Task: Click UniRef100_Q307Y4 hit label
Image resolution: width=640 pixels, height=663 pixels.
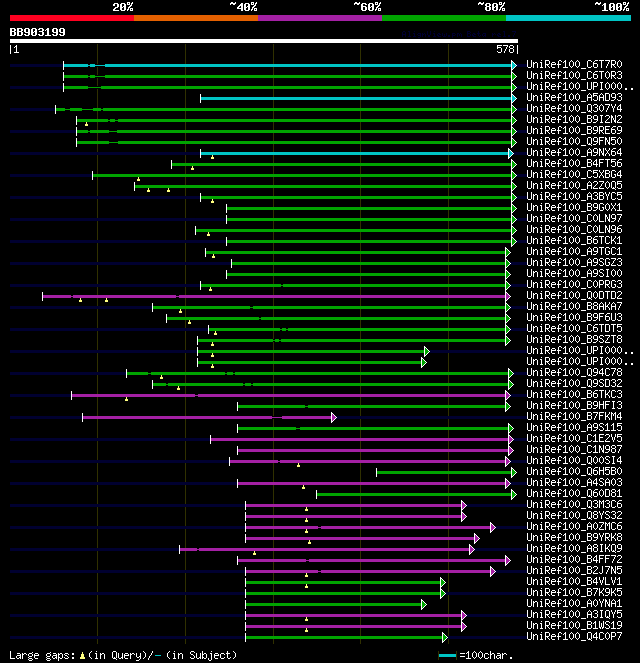Action: [574, 108]
